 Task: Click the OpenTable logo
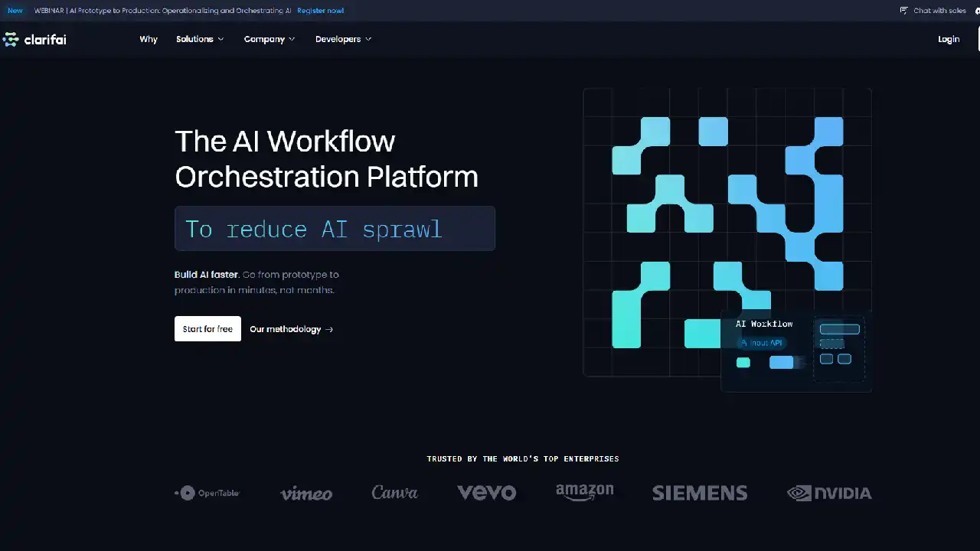(207, 493)
